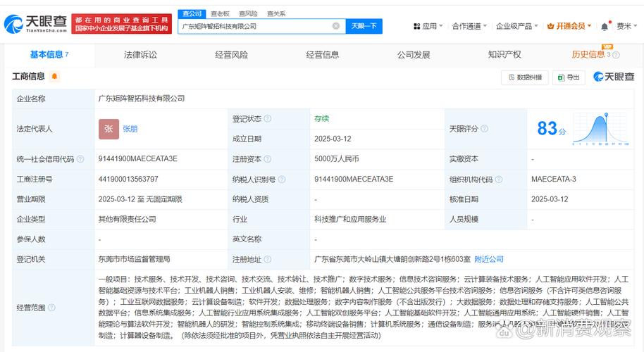This screenshot has height=352, width=644.
Task: Click the crown icon for 开通会员
Action: point(551,26)
